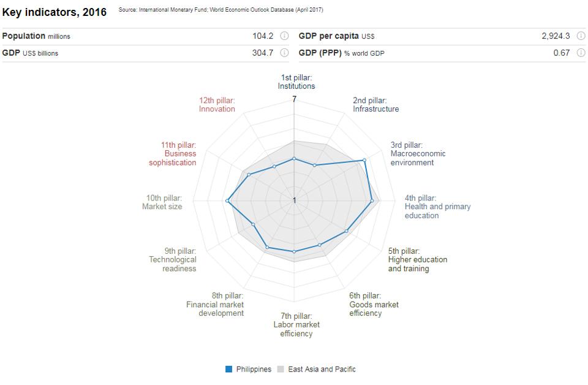This screenshot has height=385, width=588.
Task: Select the 12th pillar: Innovation label
Action: click(x=217, y=105)
